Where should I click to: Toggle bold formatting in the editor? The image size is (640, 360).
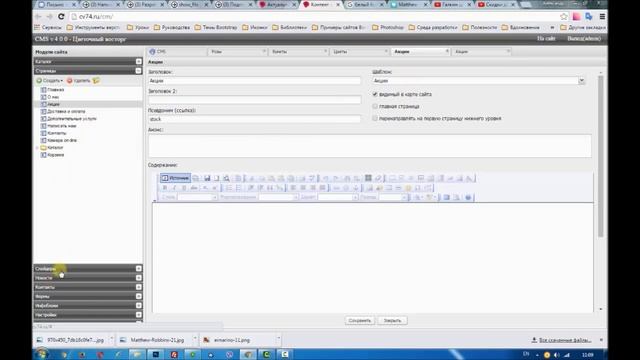click(x=164, y=188)
